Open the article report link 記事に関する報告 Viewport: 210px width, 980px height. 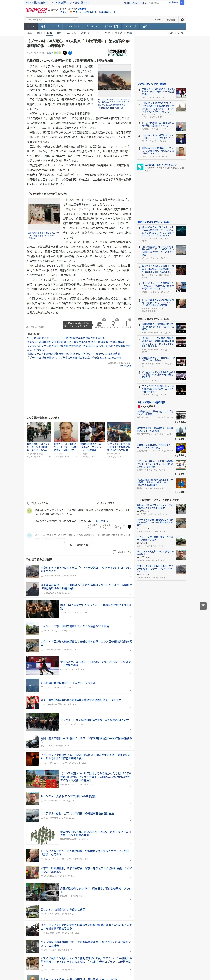pos(36,327)
